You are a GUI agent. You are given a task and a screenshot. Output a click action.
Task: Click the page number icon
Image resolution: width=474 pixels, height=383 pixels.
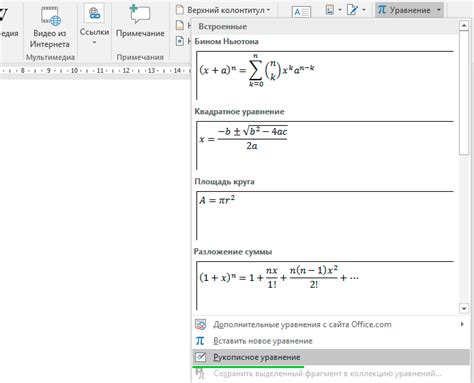[x=180, y=41]
